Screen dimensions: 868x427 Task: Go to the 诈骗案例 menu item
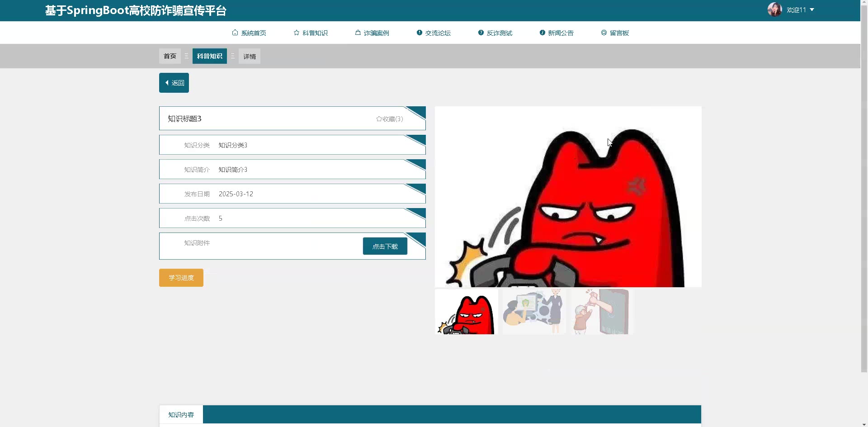tap(372, 33)
